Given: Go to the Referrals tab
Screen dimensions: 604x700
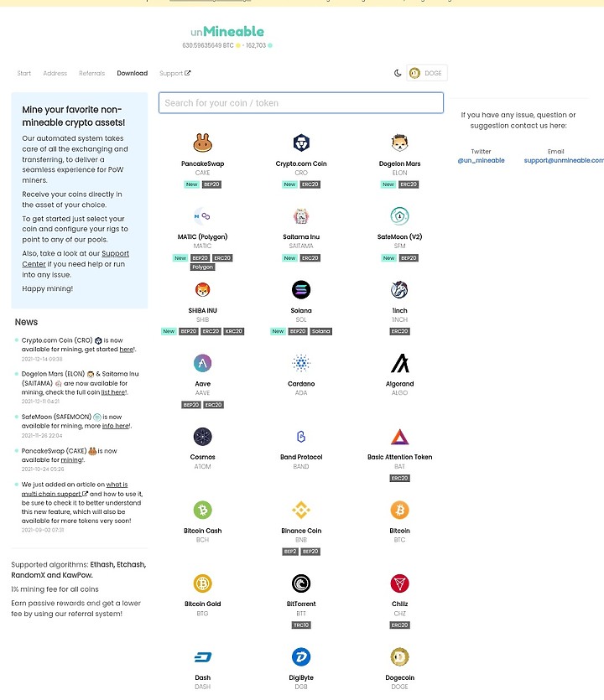Looking at the screenshot, I should 91,74.
